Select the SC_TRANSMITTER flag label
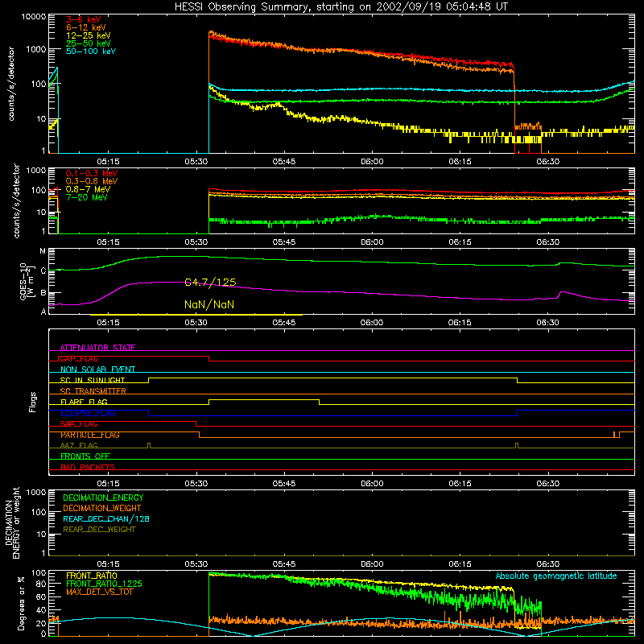Viewport: 644px width, 644px height. tap(93, 390)
